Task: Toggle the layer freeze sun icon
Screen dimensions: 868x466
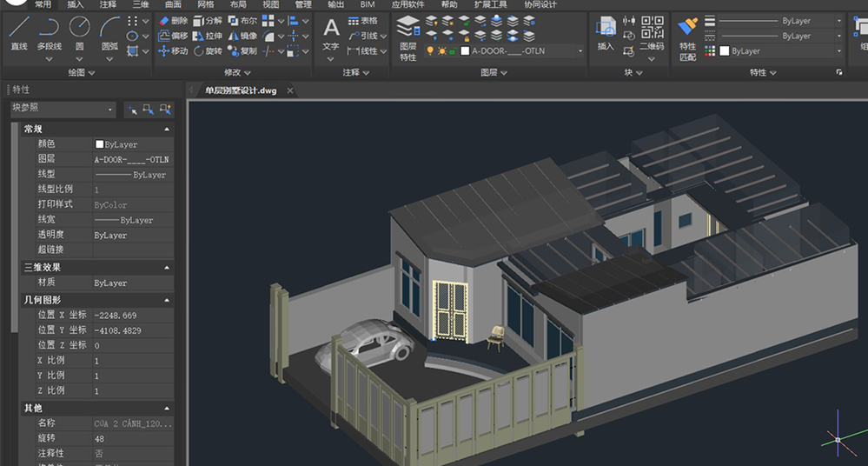Action: [x=441, y=51]
